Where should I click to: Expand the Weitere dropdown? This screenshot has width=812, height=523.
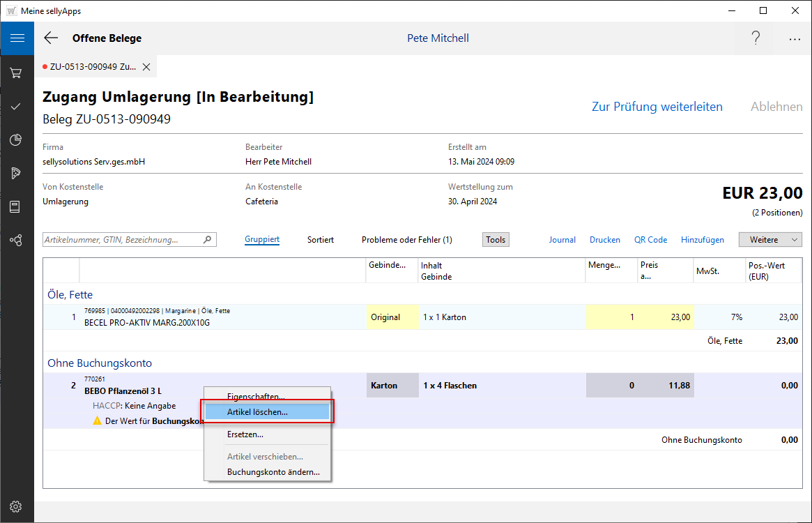pyautogui.click(x=770, y=240)
